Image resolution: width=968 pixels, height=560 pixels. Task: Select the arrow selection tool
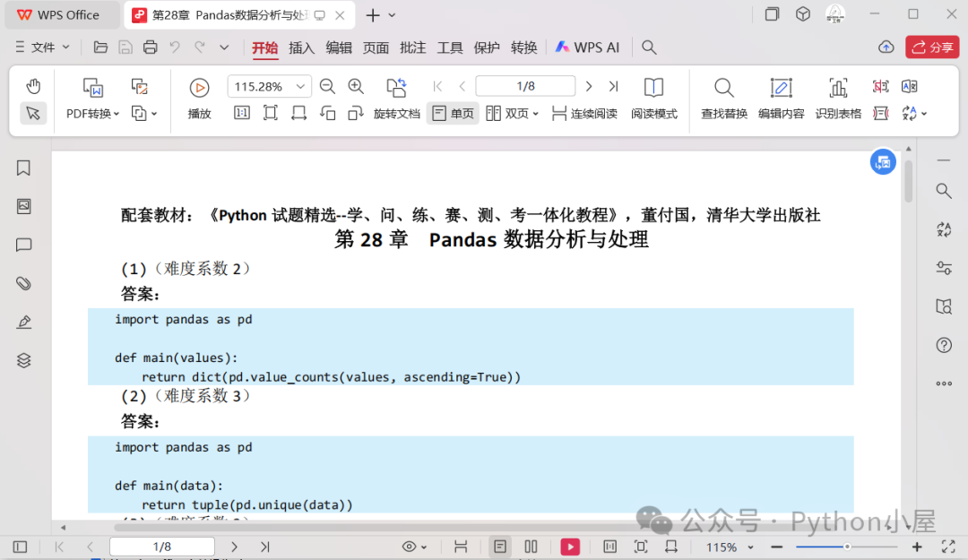tap(33, 113)
